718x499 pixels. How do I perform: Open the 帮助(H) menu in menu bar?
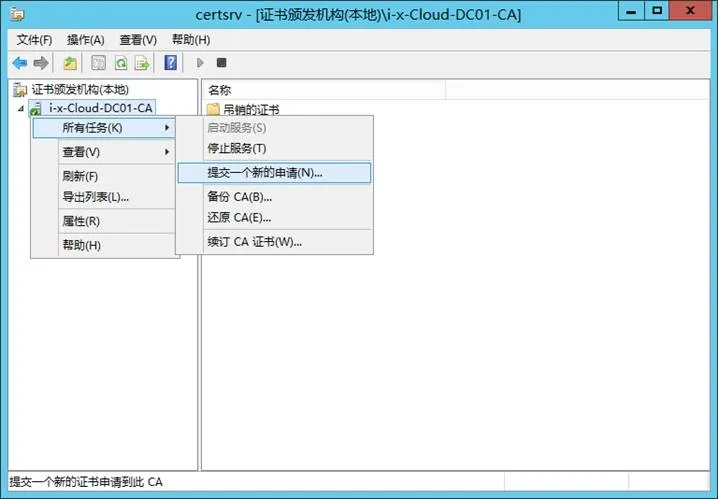point(191,40)
